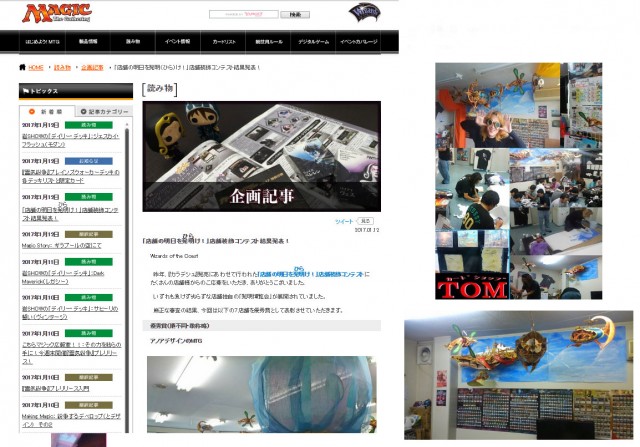Click the grey award heading bar in the article
The height and width of the screenshot is (447, 640).
click(x=262, y=326)
